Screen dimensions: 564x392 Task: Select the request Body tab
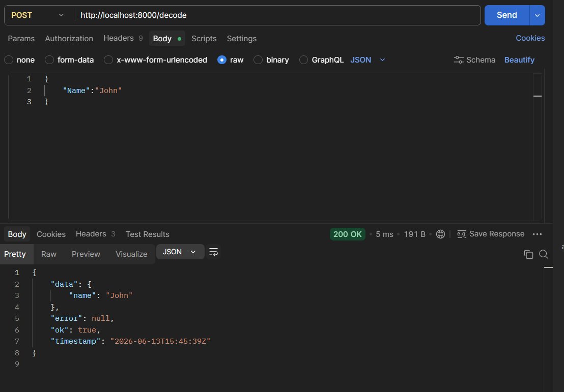[x=167, y=39]
